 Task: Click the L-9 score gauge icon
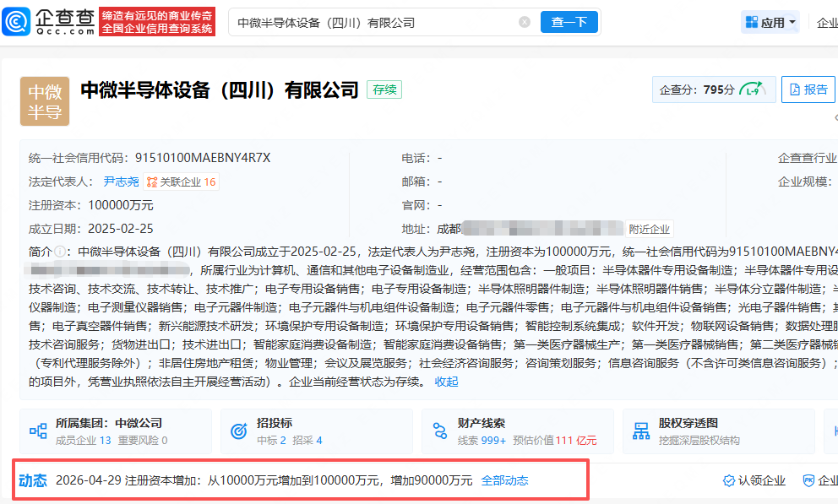tap(753, 89)
